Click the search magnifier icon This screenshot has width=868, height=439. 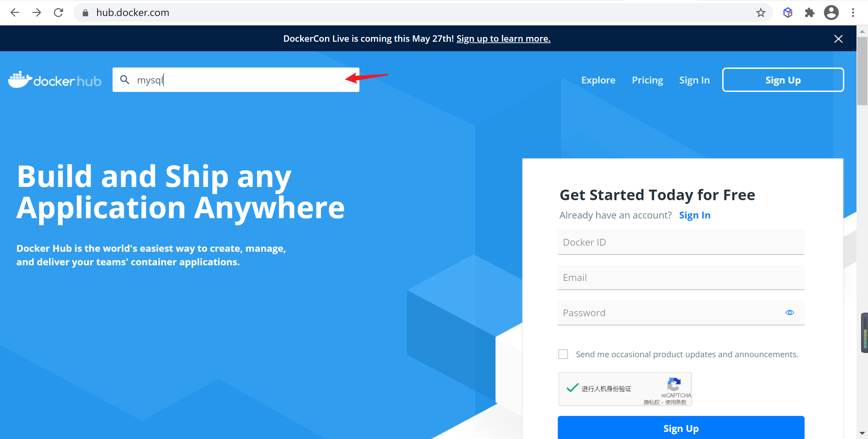(124, 79)
